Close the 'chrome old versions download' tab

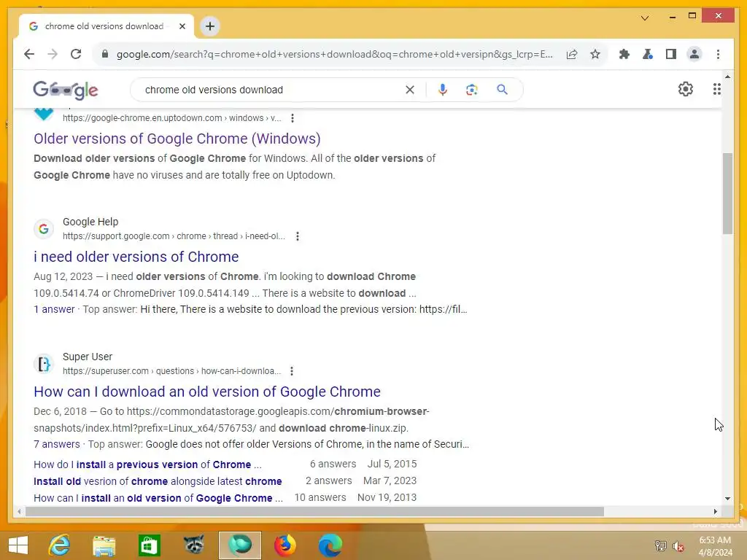click(x=182, y=26)
